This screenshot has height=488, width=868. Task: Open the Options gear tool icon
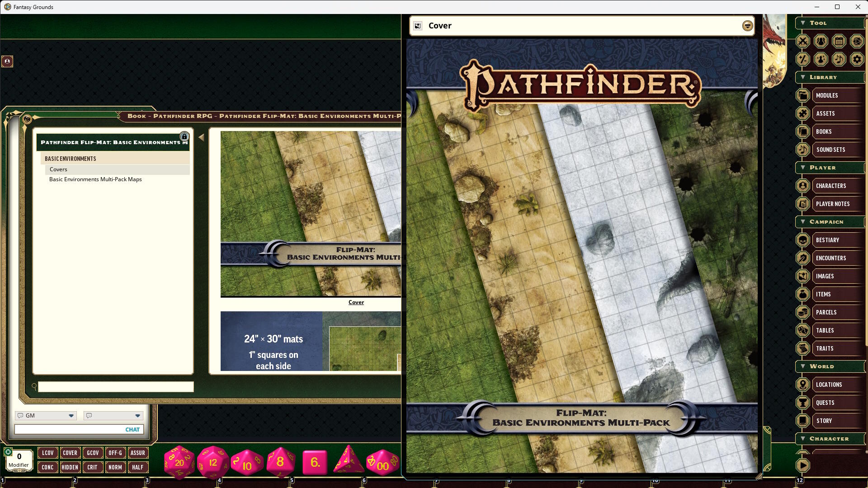coord(857,59)
